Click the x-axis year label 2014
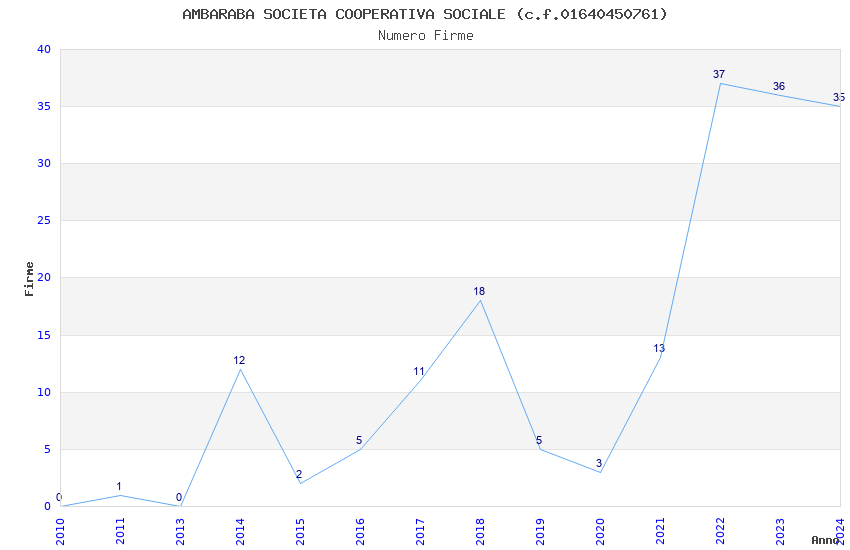 pyautogui.click(x=240, y=532)
